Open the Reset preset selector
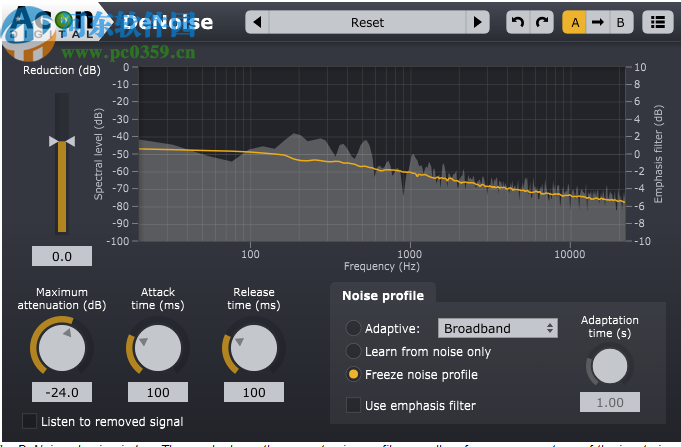Image resolution: width=681 pixels, height=447 pixels. click(x=367, y=22)
